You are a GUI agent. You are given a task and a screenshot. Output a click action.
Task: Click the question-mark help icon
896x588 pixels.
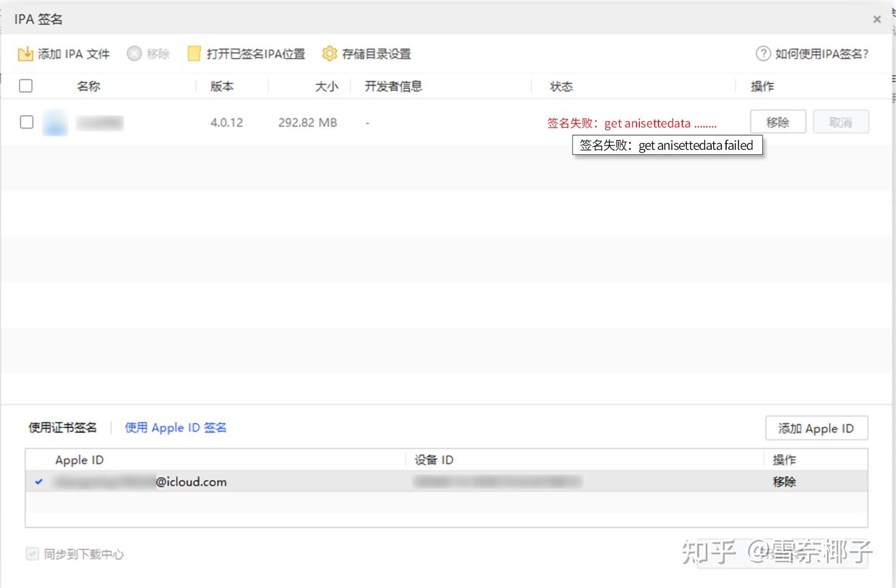(763, 54)
